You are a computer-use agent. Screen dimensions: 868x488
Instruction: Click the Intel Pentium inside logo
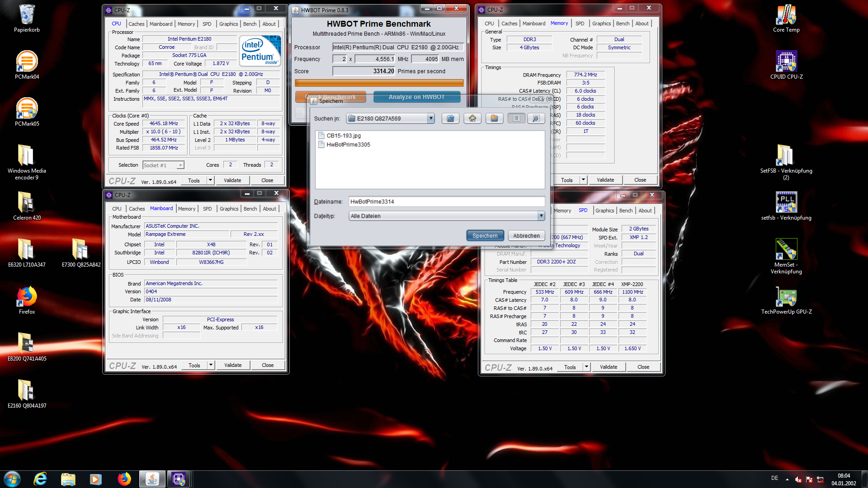(260, 50)
